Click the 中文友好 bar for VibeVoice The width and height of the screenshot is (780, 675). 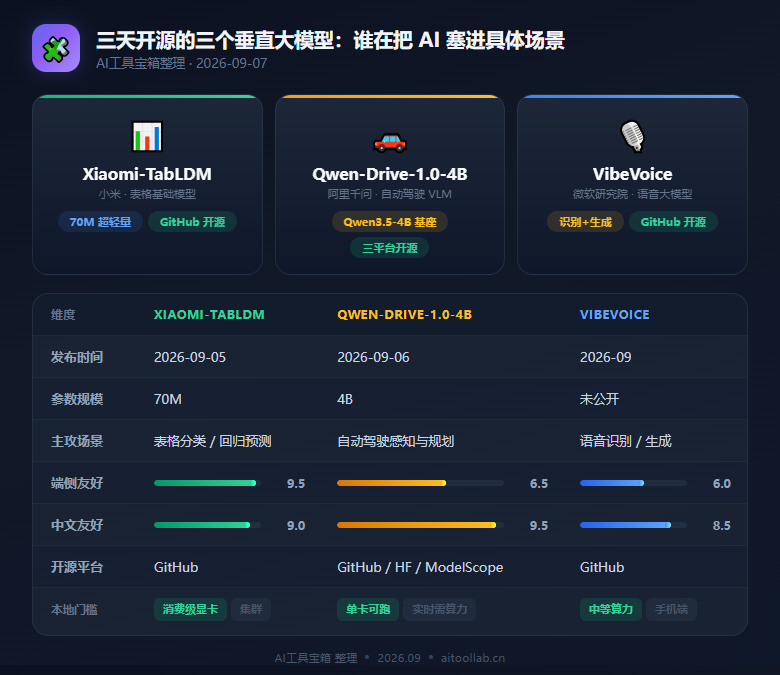coord(633,525)
